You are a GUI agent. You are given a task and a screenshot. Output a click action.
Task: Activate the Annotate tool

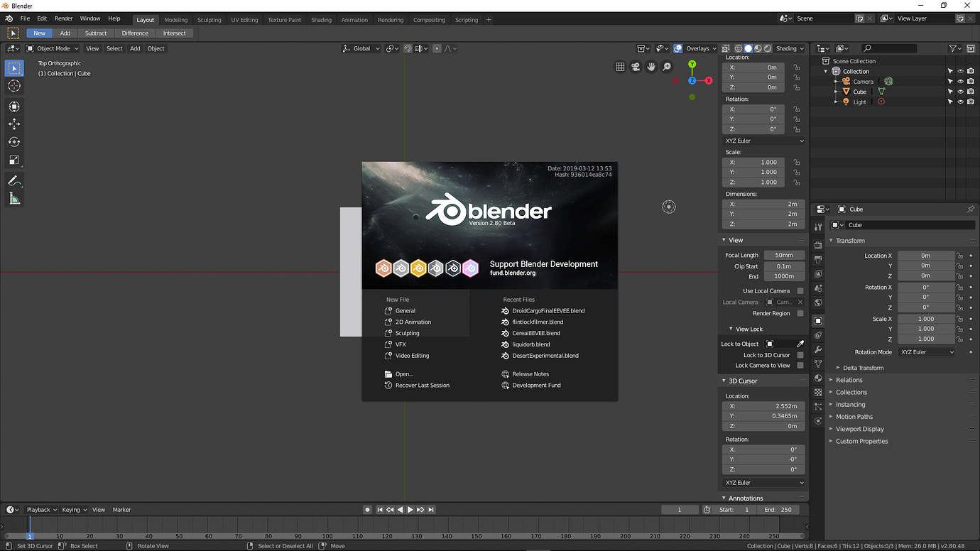click(x=14, y=180)
